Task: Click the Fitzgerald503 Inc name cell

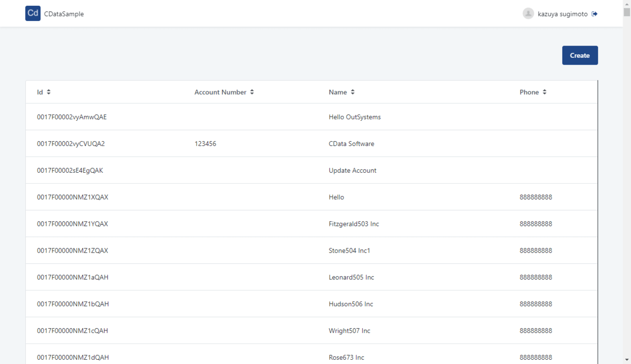Action: point(353,224)
